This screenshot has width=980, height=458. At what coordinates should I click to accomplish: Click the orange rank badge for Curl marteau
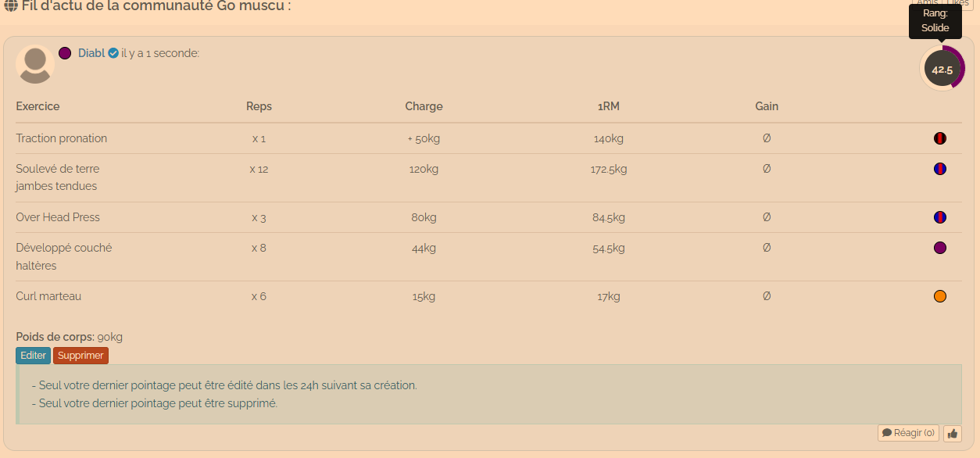940,296
